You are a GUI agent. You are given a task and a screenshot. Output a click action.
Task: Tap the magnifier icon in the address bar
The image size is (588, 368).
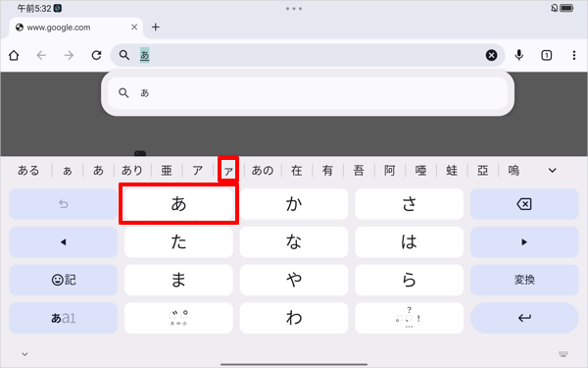[x=124, y=56]
